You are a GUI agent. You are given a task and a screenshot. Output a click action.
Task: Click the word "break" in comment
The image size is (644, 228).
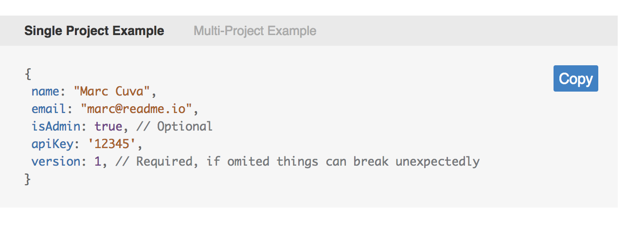pyautogui.click(x=372, y=162)
